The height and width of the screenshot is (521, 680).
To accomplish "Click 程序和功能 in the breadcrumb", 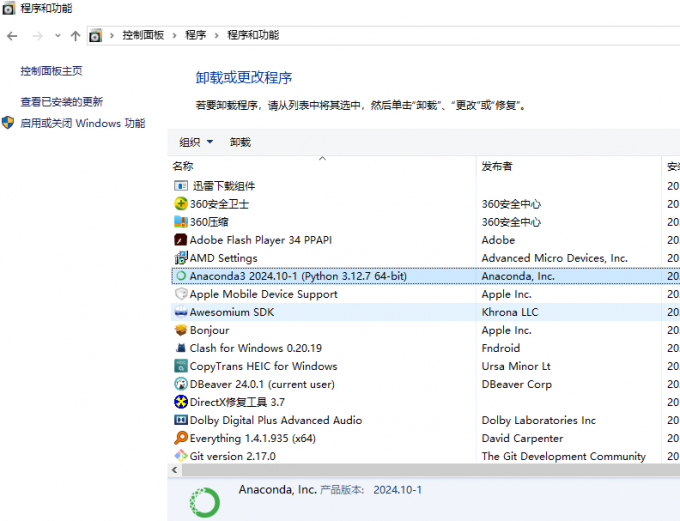I will pos(253,35).
